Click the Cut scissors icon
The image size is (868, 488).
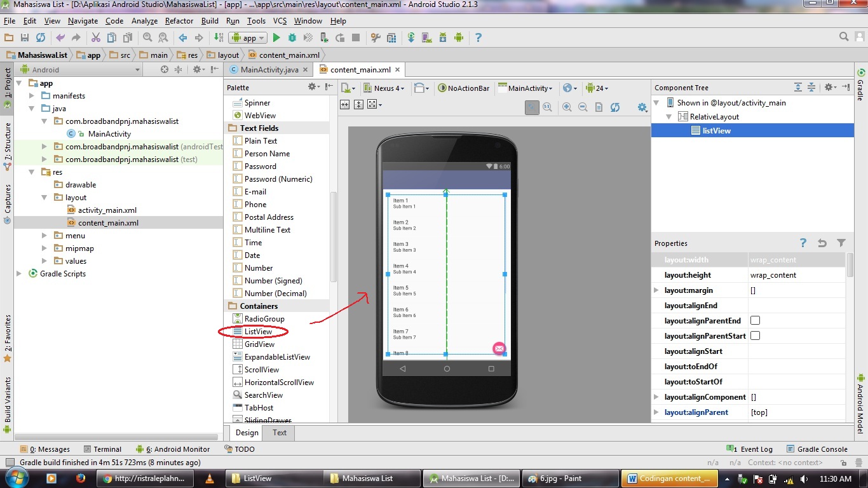(95, 37)
